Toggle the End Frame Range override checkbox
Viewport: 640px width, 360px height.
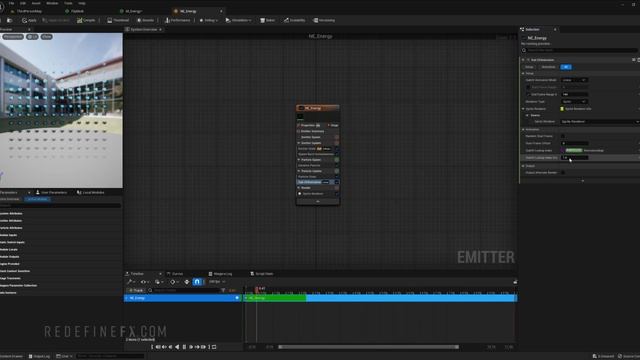(x=528, y=94)
